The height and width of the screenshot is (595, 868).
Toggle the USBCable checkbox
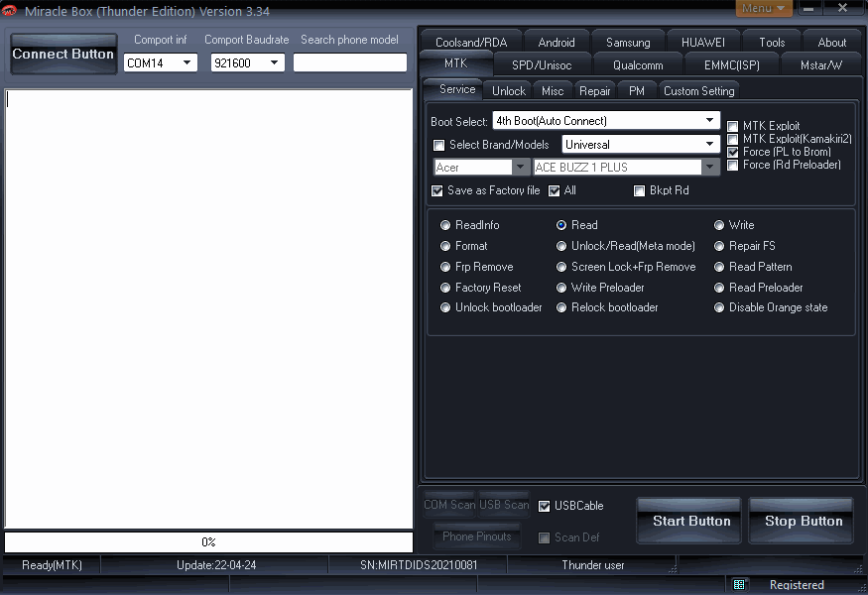(545, 506)
